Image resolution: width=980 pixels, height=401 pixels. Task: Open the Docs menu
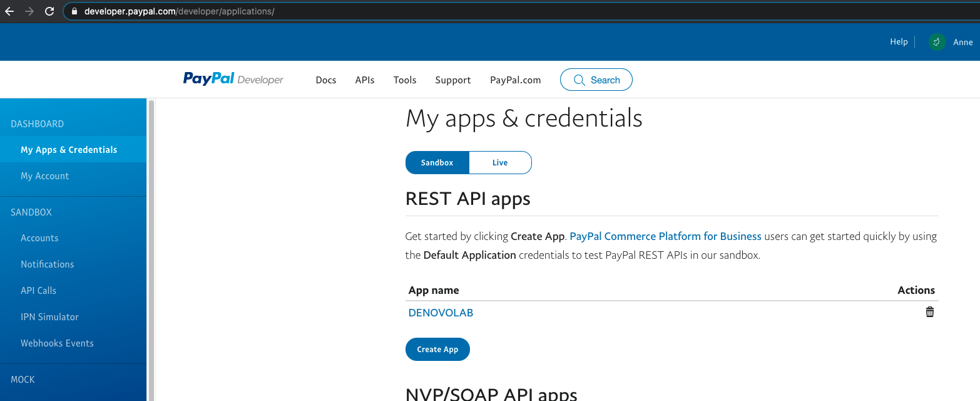[x=326, y=80]
